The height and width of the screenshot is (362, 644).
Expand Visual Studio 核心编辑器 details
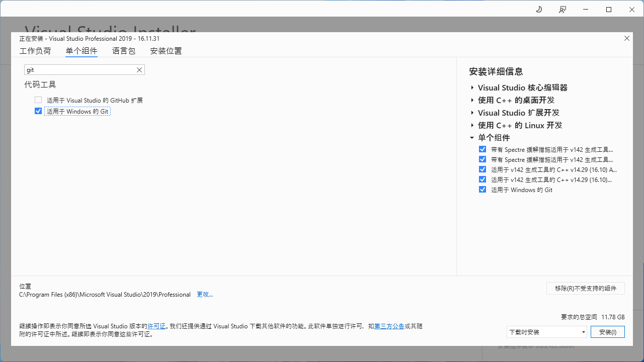472,87
